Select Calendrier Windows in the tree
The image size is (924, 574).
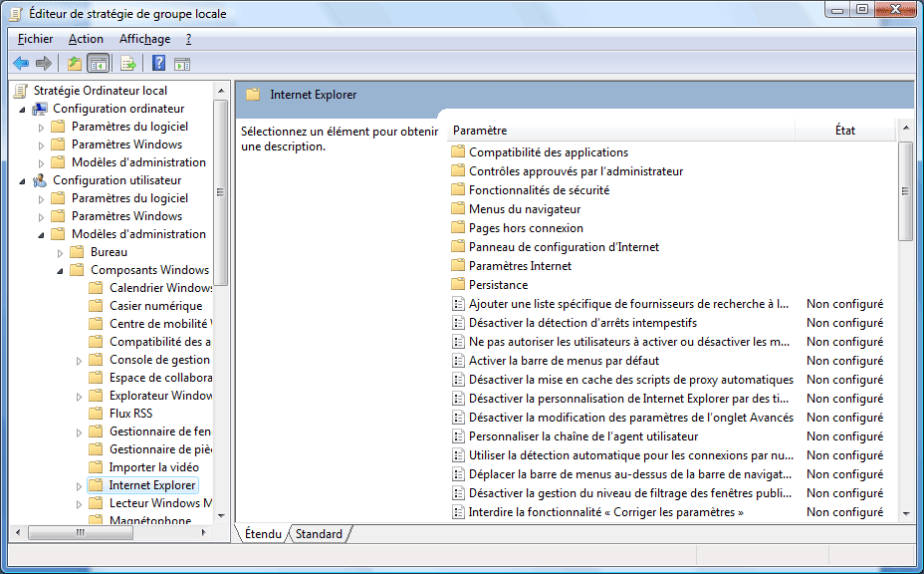161,288
